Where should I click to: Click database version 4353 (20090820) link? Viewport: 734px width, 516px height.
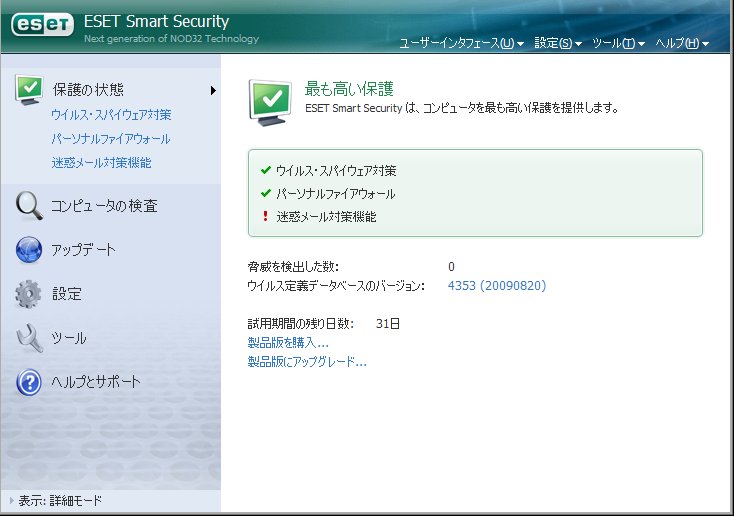pos(497,286)
